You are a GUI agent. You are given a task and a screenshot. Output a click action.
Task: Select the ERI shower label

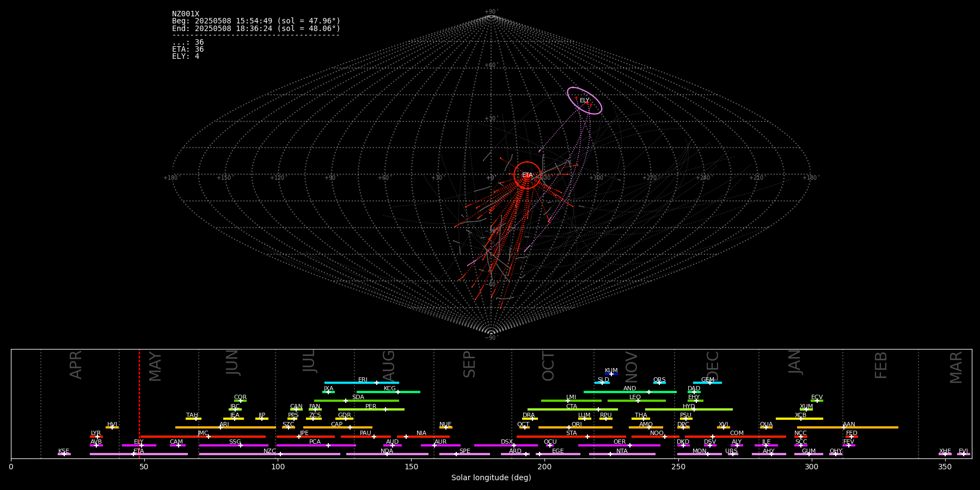coord(363,380)
